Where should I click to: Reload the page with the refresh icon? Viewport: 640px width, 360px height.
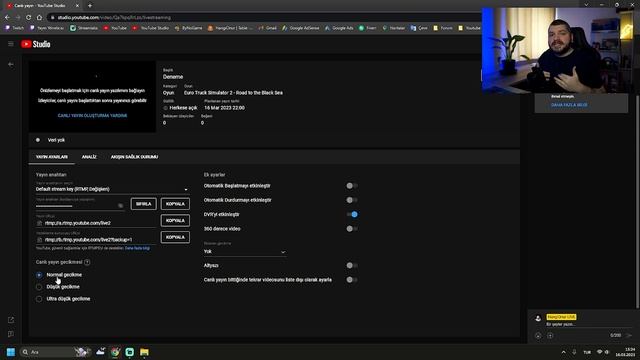pyautogui.click(x=29, y=18)
